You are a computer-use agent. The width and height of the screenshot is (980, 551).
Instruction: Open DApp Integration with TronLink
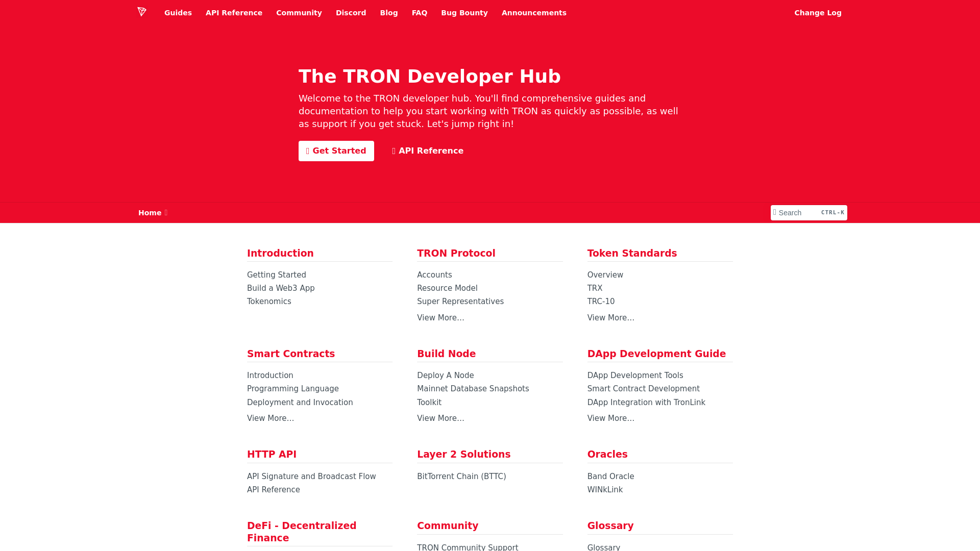[x=646, y=403]
